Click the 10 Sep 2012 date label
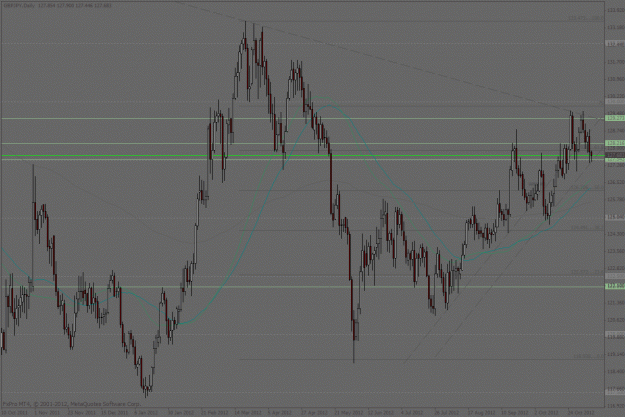625x417 pixels. [515, 413]
